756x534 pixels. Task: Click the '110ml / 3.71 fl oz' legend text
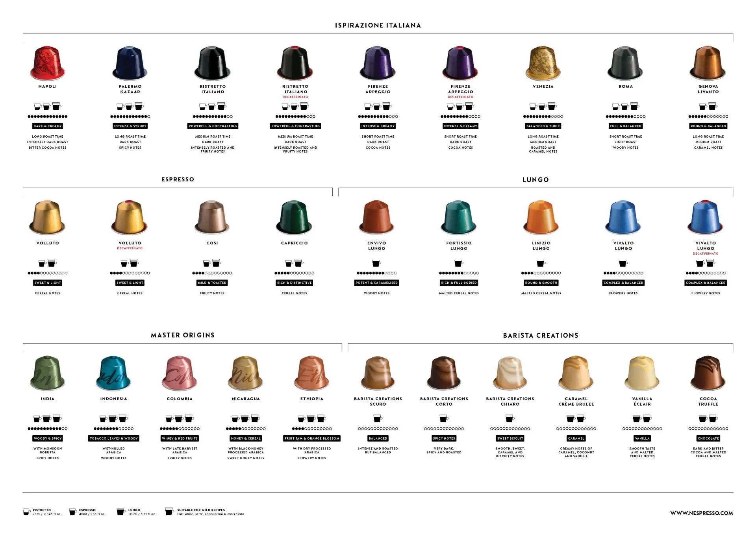coord(141,514)
